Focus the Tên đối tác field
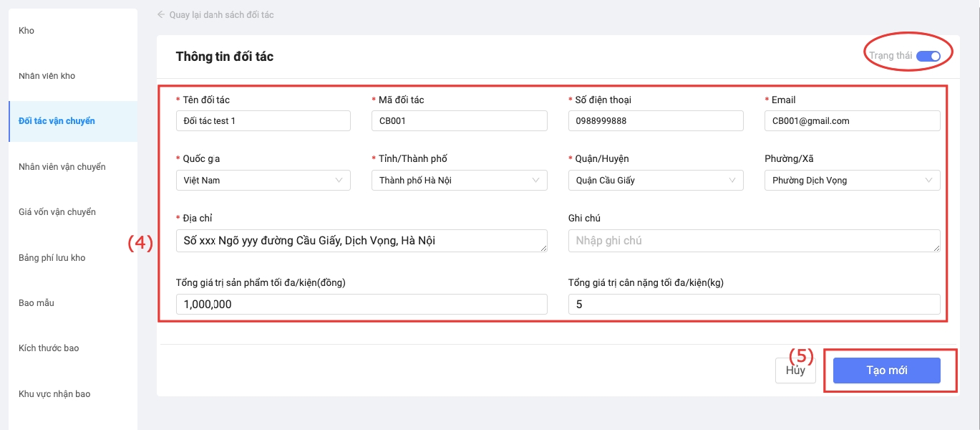980x430 pixels. [x=263, y=121]
